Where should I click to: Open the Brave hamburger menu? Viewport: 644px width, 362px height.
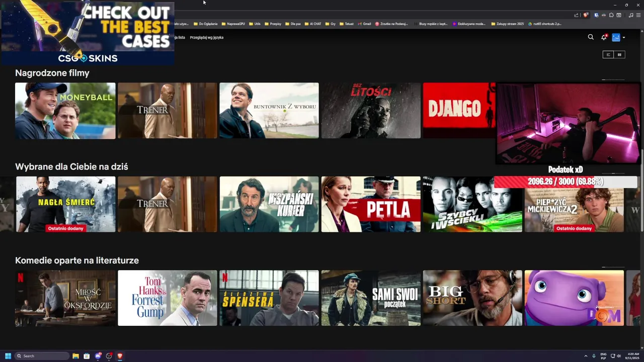click(x=638, y=15)
